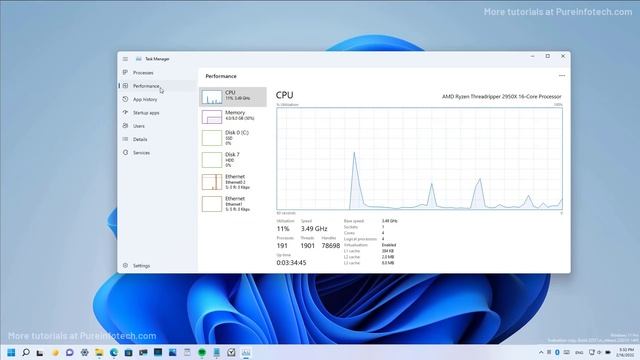Open the ENG language switcher
640x360 pixels.
pyautogui.click(x=579, y=352)
